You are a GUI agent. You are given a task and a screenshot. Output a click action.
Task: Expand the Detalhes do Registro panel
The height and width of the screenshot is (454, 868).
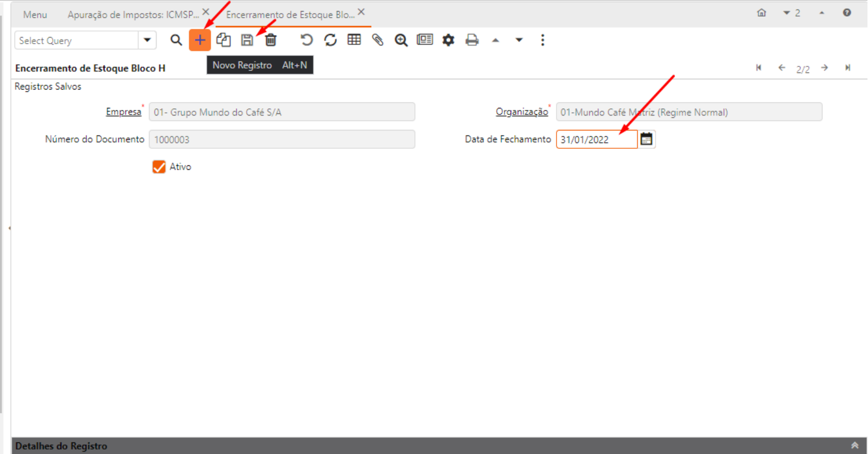pyautogui.click(x=854, y=446)
